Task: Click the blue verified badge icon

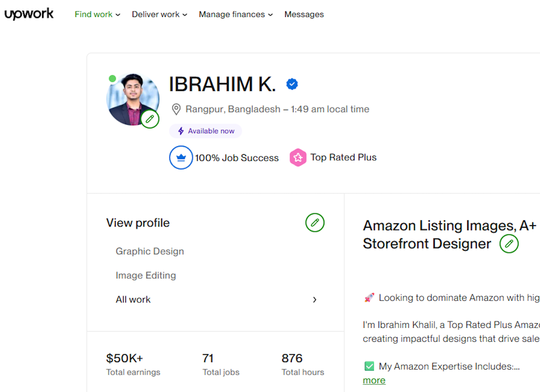Action: click(292, 84)
